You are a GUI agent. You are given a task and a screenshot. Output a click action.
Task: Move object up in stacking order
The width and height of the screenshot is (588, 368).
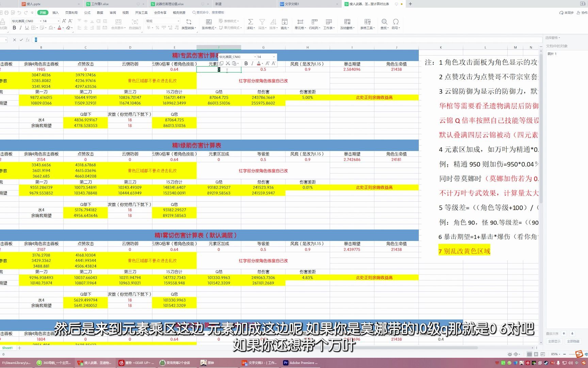pos(564,334)
